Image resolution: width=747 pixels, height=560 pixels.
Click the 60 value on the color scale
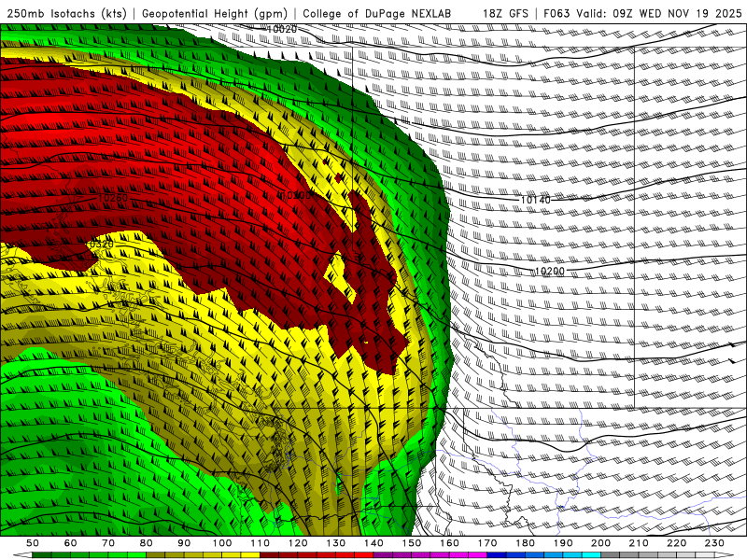(x=71, y=543)
